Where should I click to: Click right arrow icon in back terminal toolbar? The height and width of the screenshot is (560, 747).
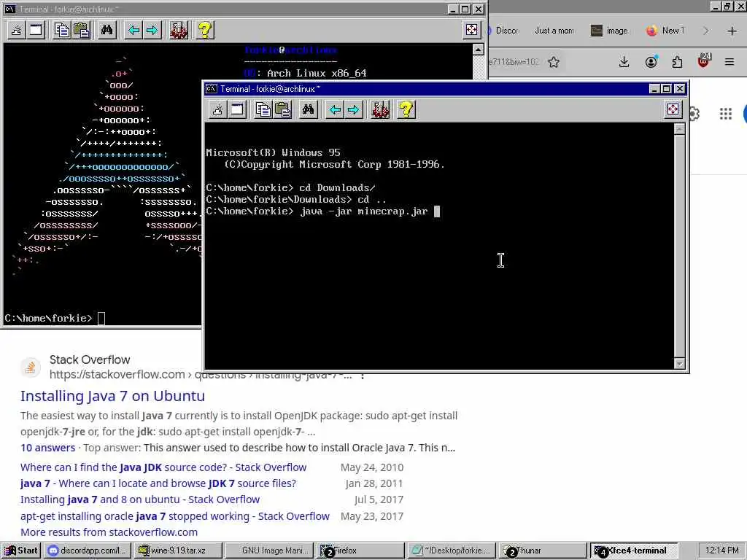pyautogui.click(x=152, y=31)
